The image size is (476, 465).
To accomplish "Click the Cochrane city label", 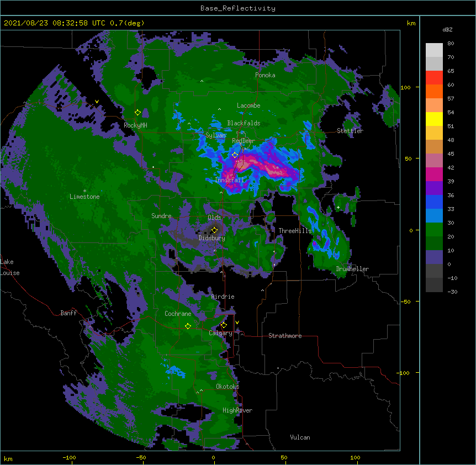I will (x=178, y=314).
